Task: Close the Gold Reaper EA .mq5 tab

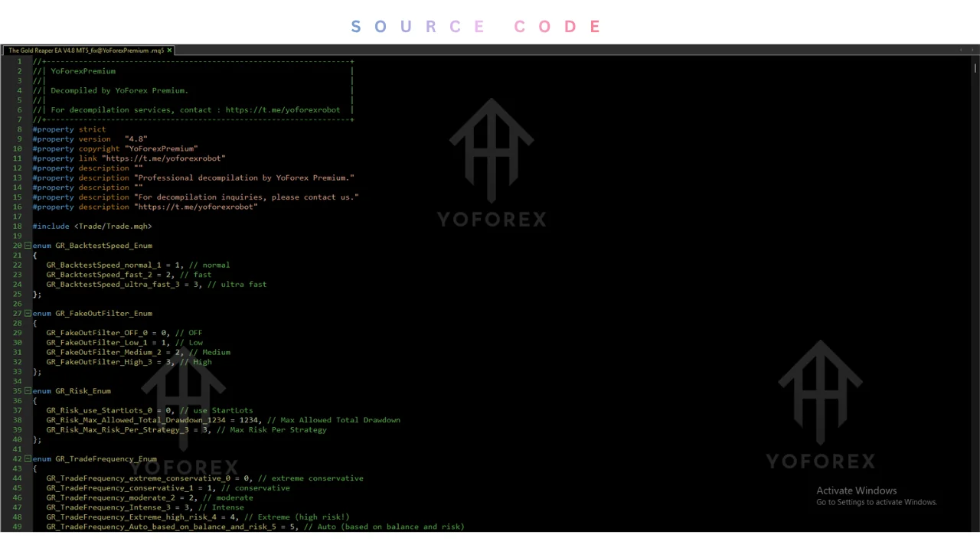Action: click(170, 51)
